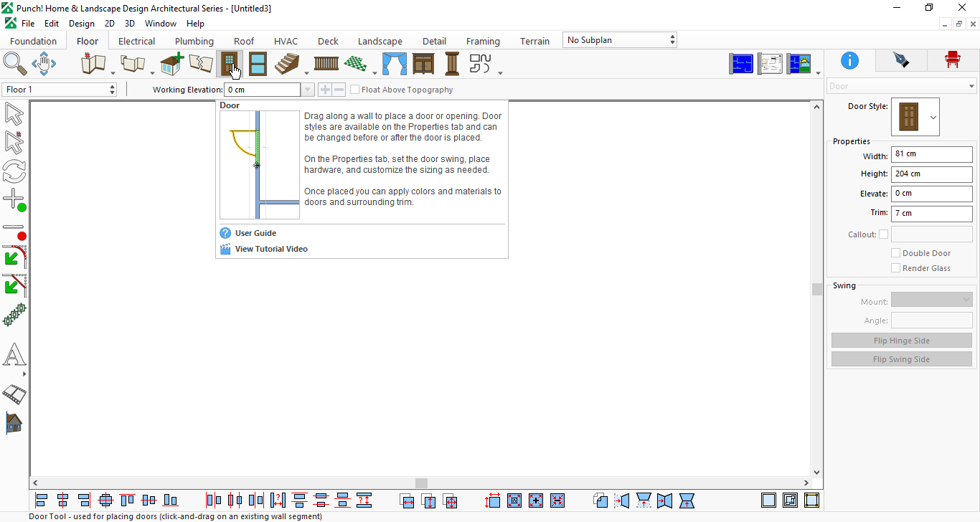This screenshot has height=522, width=980.
Task: Activate the Zoom magnifier tool
Action: [x=14, y=64]
